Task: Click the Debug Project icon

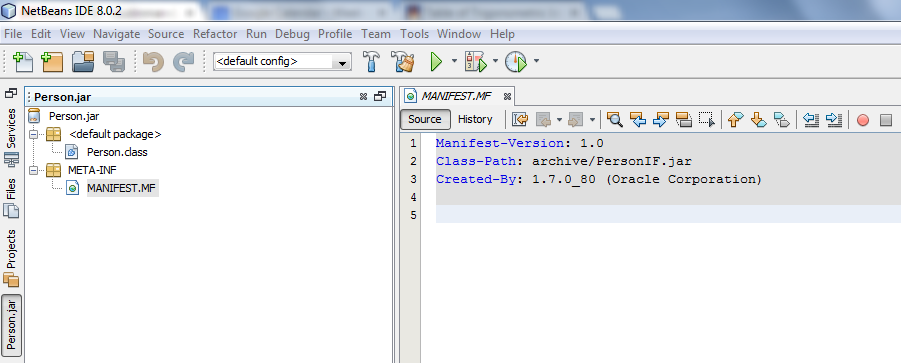Action: coord(476,61)
